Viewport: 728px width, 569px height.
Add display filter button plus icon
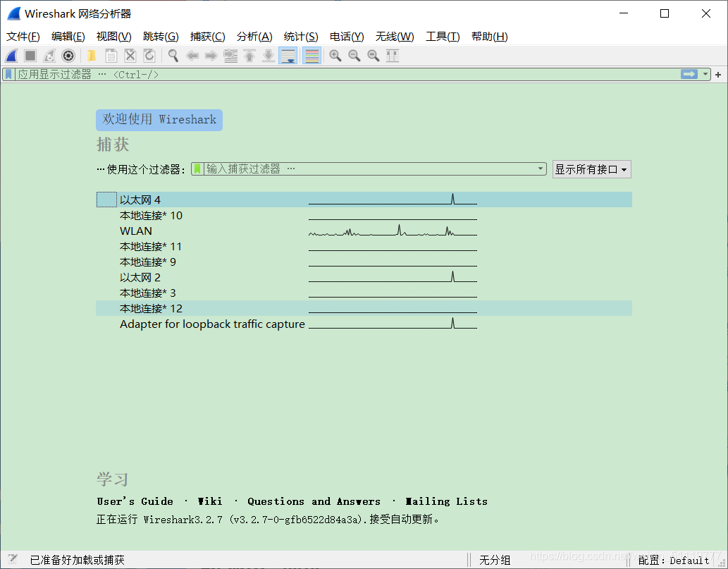pos(718,75)
